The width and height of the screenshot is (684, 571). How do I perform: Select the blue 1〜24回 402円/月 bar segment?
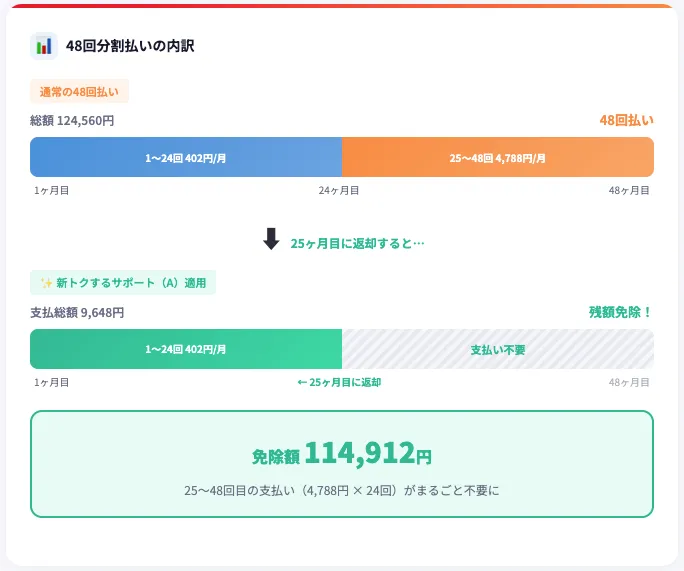pos(186,158)
